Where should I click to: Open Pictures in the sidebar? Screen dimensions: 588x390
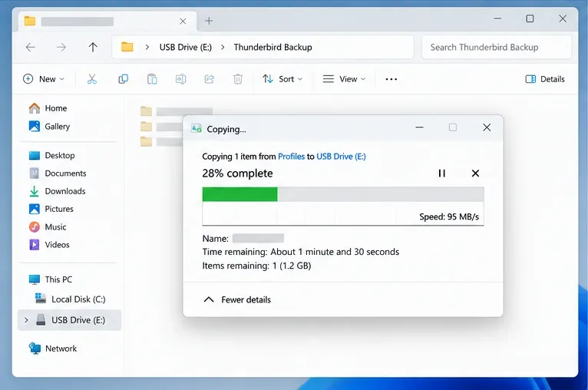pyautogui.click(x=51, y=209)
